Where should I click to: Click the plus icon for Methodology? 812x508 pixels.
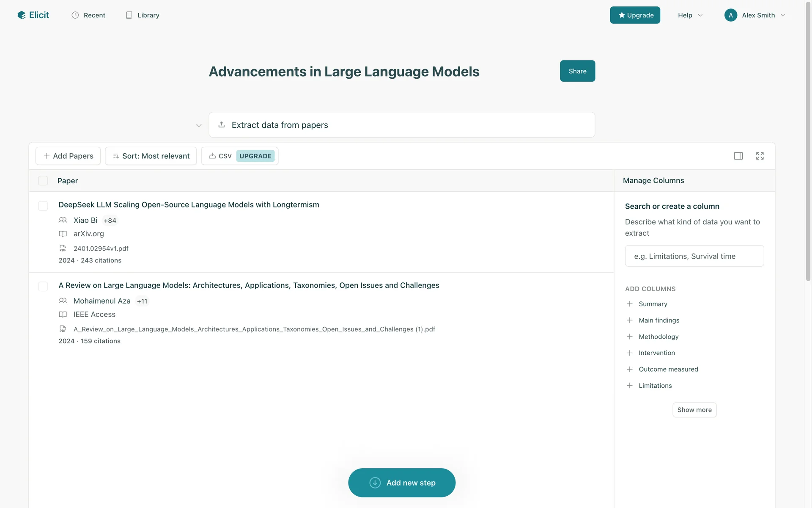[629, 337]
